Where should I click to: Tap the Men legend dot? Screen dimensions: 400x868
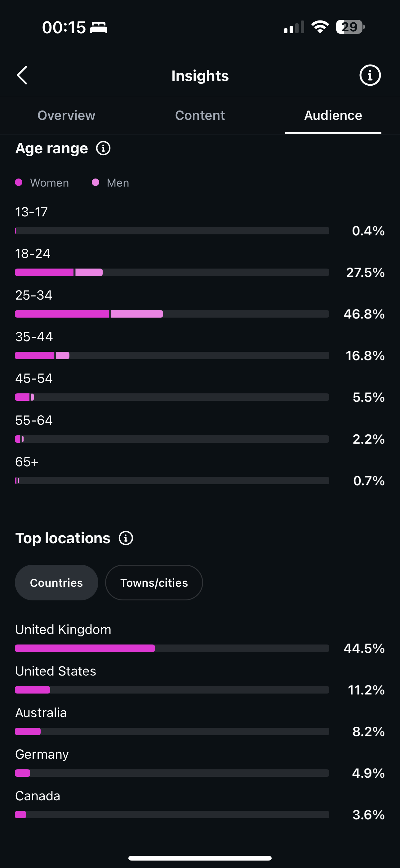coord(96,182)
